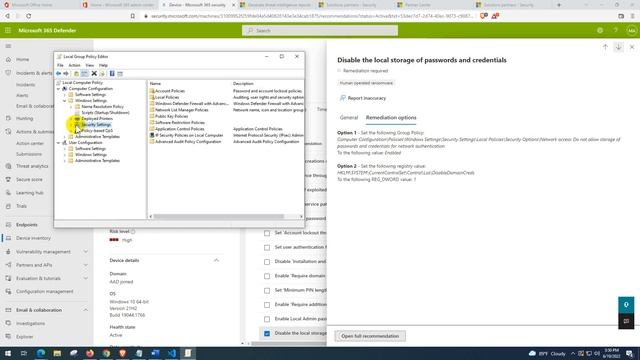Click the black X delete toolbar icon
Screen dimensions: 640x360
pos(94,73)
